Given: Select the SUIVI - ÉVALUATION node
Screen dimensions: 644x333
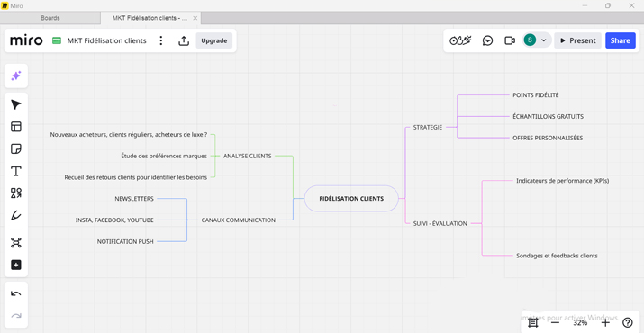Looking at the screenshot, I should 440,224.
